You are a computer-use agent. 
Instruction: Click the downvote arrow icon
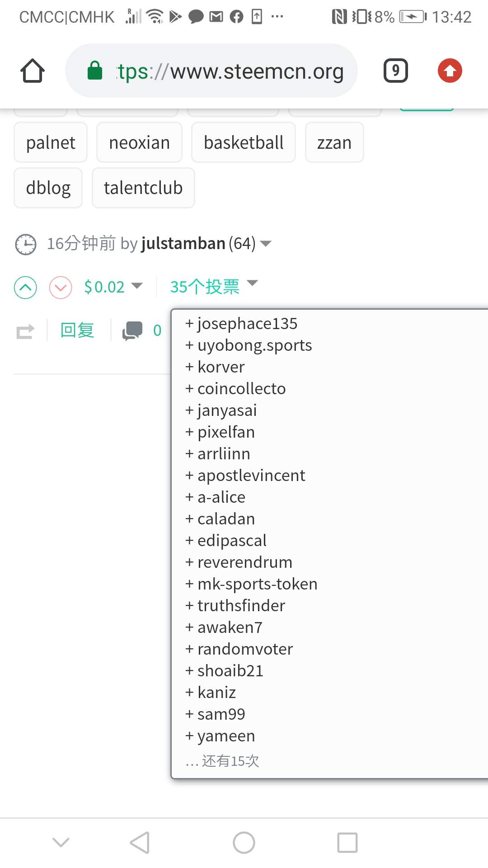61,287
